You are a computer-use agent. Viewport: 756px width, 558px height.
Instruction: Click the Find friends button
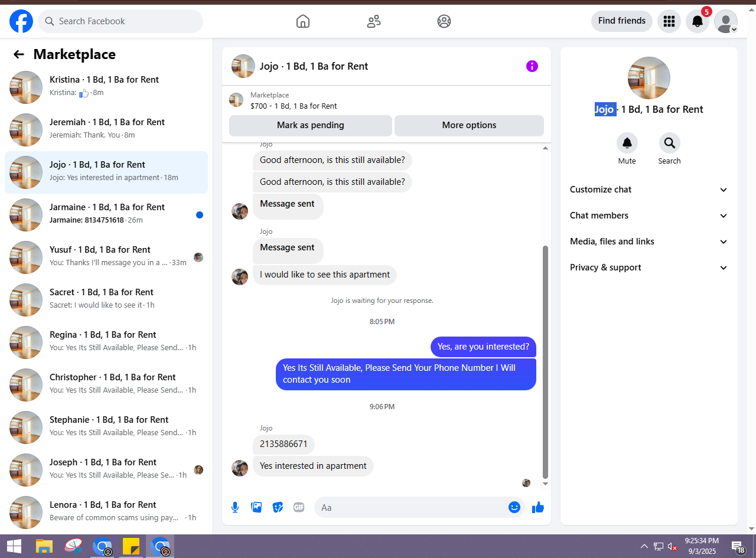point(622,21)
